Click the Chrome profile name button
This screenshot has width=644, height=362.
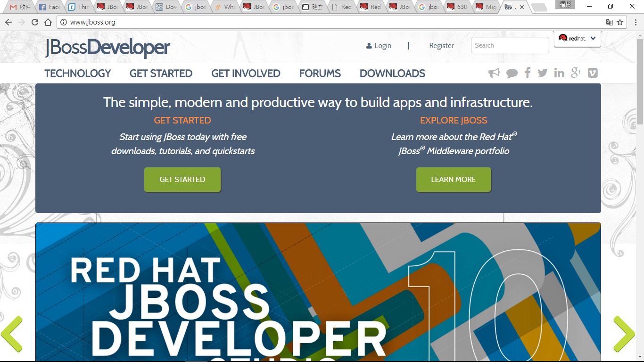tap(565, 5)
